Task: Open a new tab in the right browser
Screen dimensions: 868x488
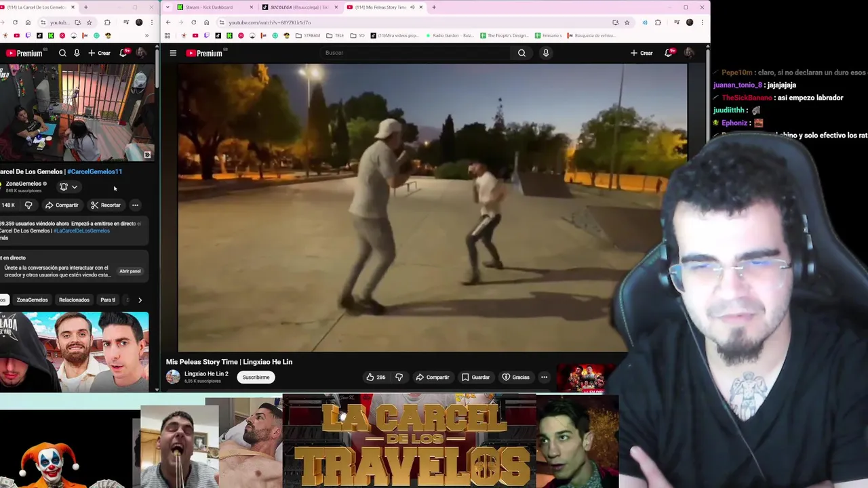Action: pos(434,7)
